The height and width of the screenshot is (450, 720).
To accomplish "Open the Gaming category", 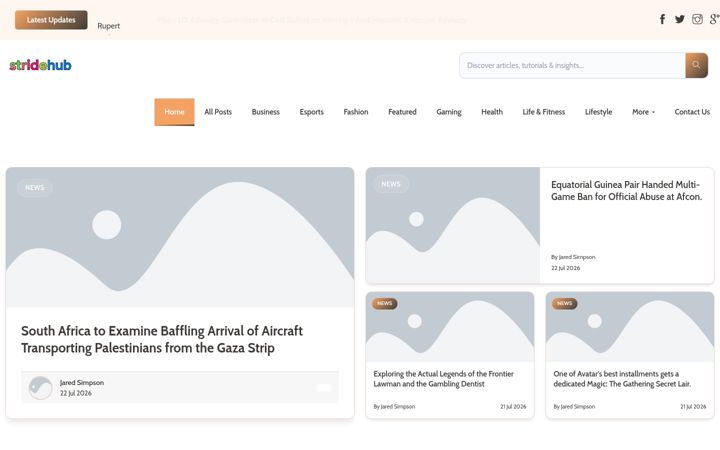I will pyautogui.click(x=449, y=112).
